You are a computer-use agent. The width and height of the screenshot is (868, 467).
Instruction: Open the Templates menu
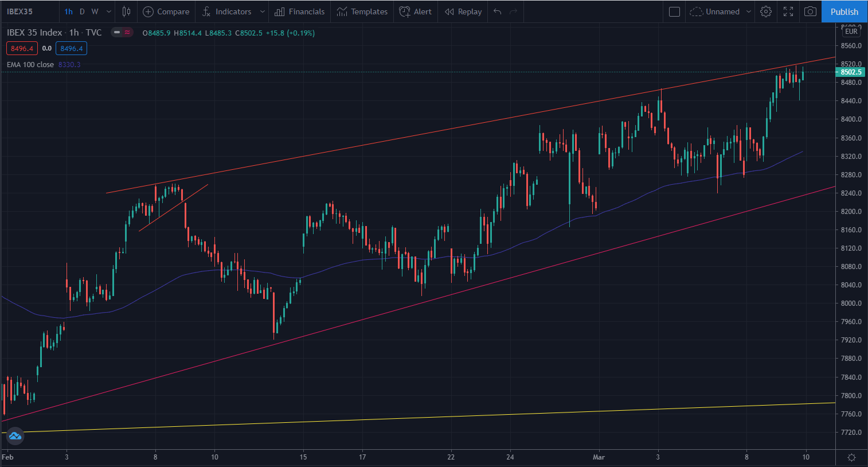[x=362, y=11]
